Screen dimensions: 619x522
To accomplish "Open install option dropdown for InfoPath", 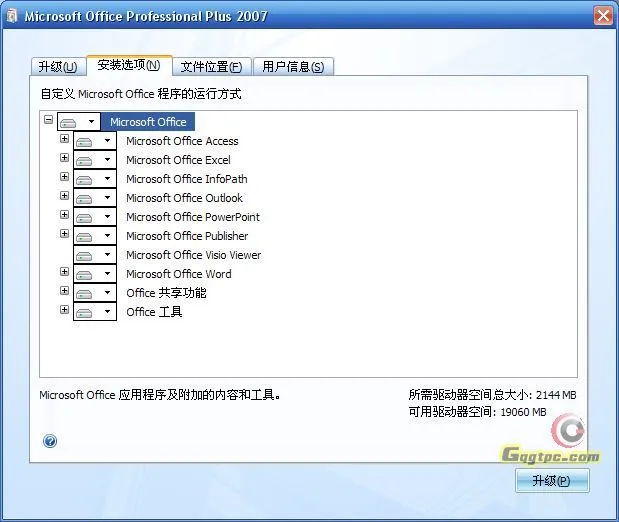I will 95,178.
